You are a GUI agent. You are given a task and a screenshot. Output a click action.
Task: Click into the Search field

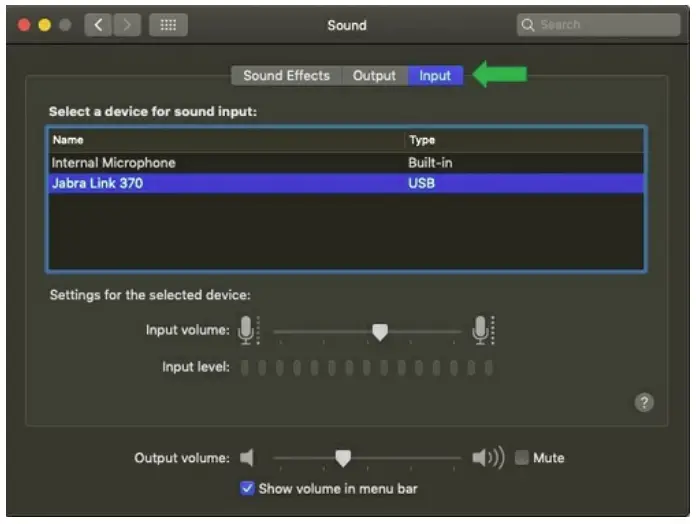click(x=598, y=25)
